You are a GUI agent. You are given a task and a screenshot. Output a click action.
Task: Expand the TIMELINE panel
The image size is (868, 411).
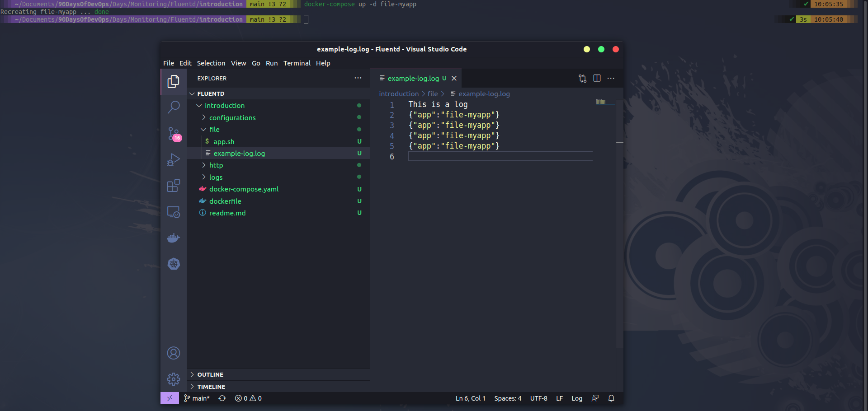278,387
